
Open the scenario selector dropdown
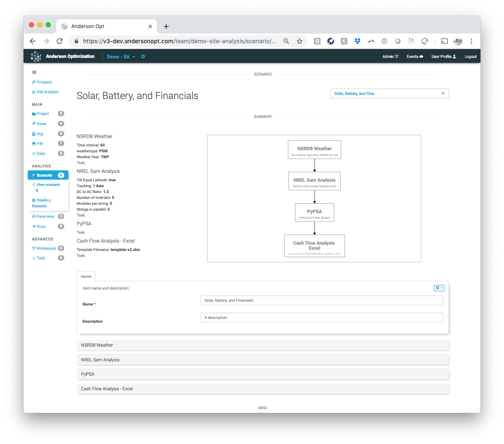pos(389,94)
